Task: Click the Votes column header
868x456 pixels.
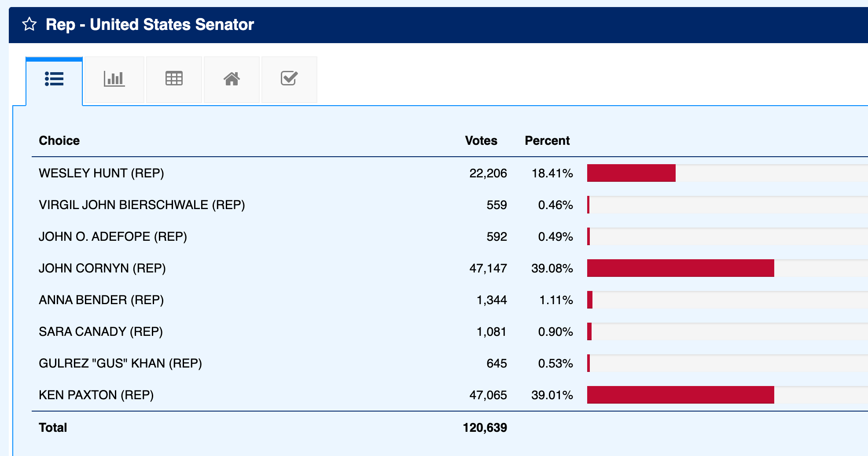Action: pyautogui.click(x=481, y=141)
